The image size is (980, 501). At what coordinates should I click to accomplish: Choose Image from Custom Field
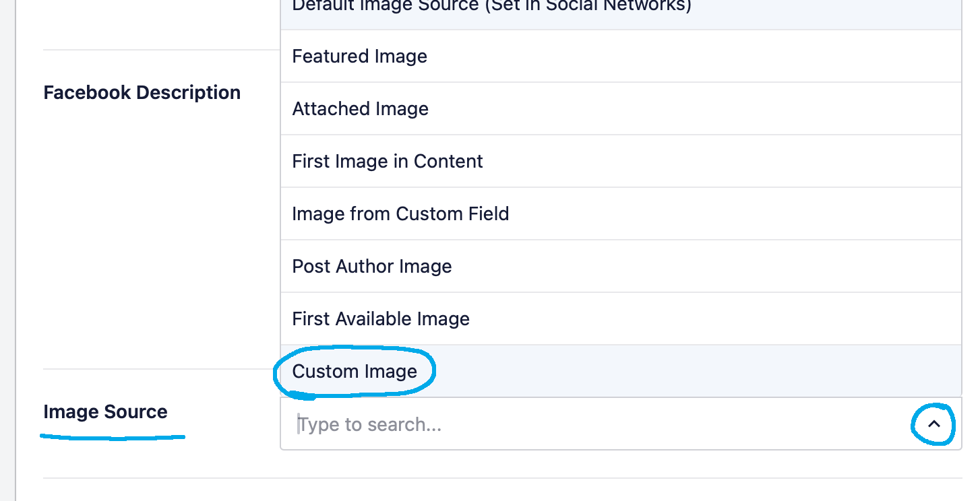pyautogui.click(x=400, y=213)
